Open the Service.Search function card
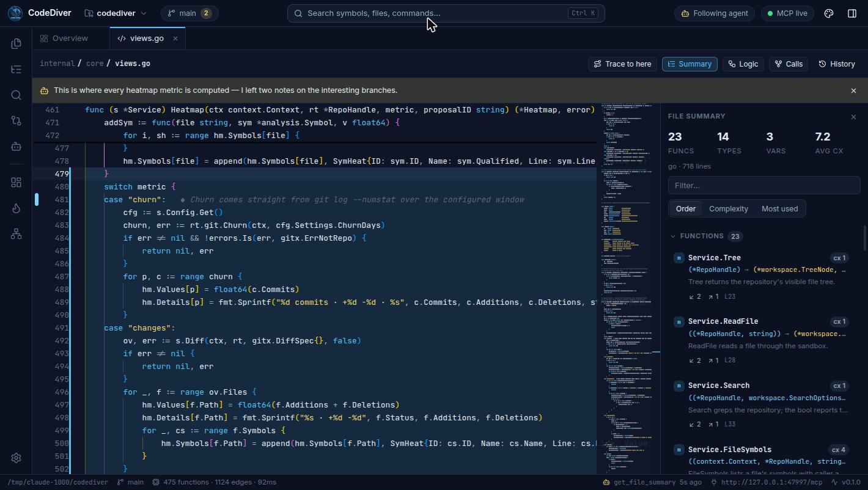 coord(762,405)
